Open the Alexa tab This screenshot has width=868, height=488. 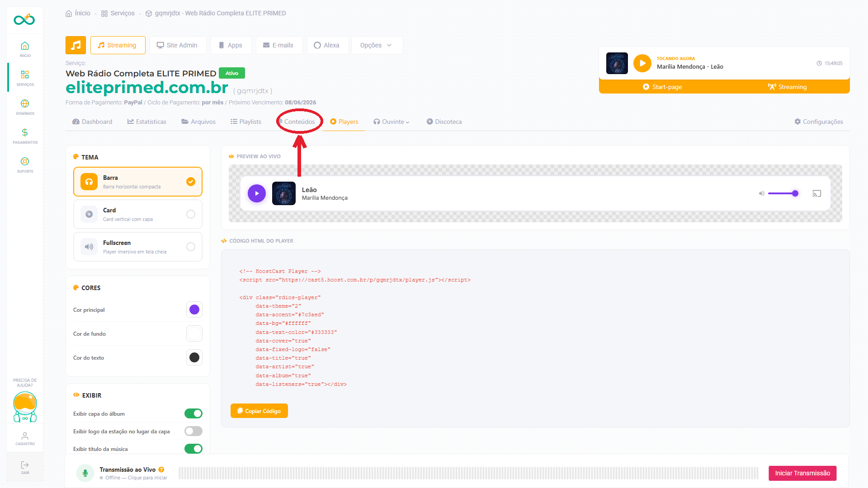(327, 45)
